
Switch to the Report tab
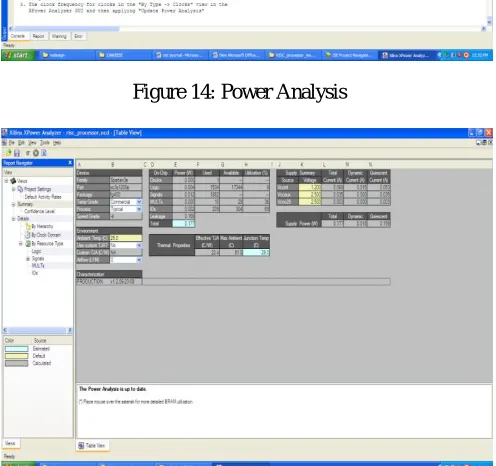(x=38, y=36)
